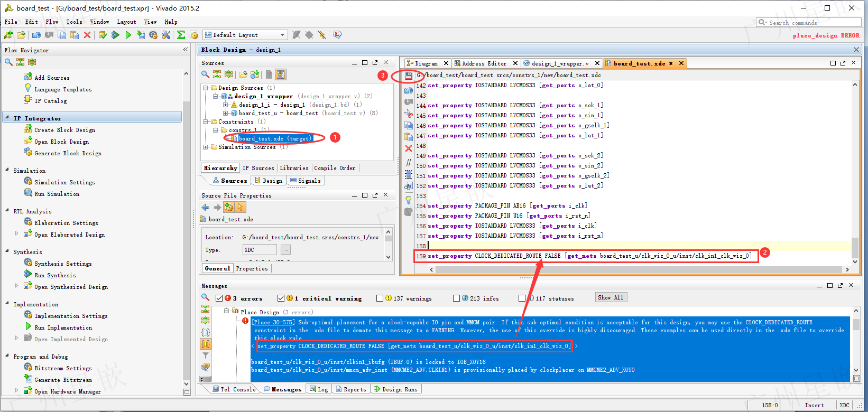The width and height of the screenshot is (868, 412).
Task: Click search magnifier in Flow Navigator
Action: 8,62
